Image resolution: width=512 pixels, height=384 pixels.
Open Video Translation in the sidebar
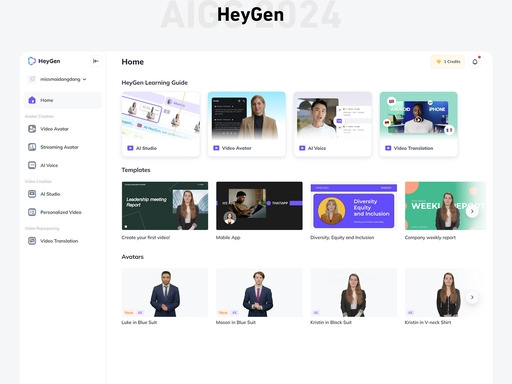[x=59, y=241]
